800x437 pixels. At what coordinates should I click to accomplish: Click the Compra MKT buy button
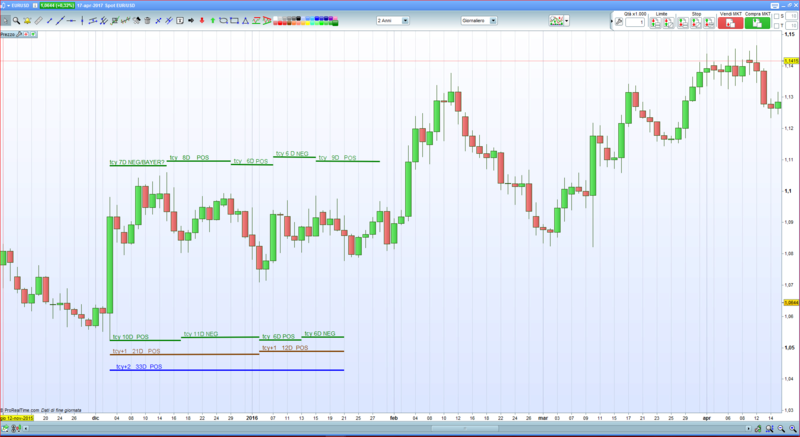[x=757, y=23]
